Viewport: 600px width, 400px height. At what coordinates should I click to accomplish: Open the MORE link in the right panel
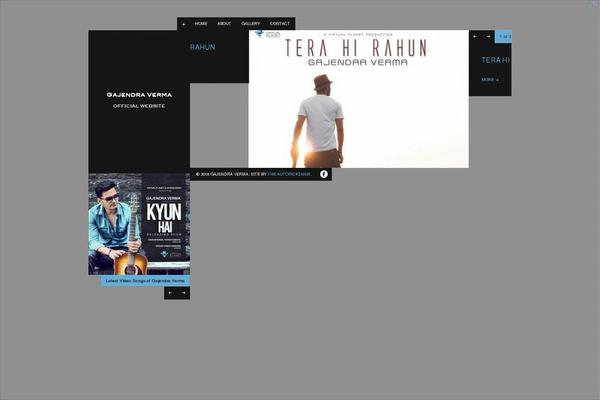coord(490,80)
